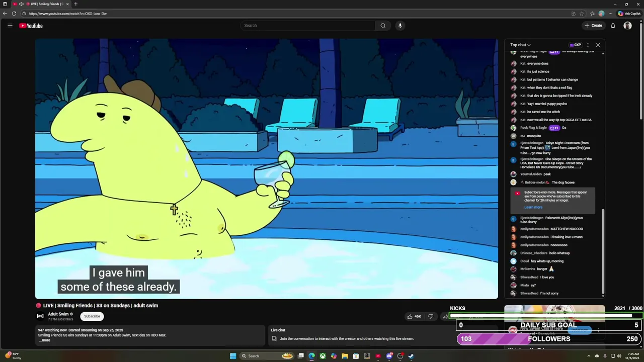Start voice search with the microphone

click(x=400, y=26)
